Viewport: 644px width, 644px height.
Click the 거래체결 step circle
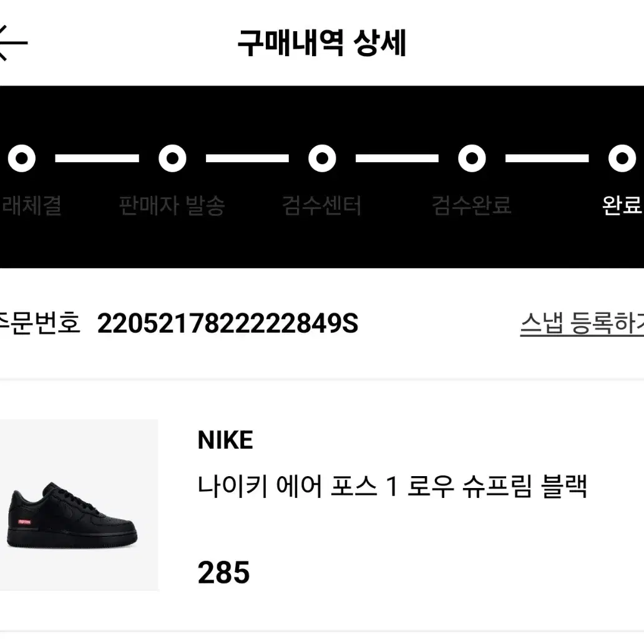[x=22, y=158]
